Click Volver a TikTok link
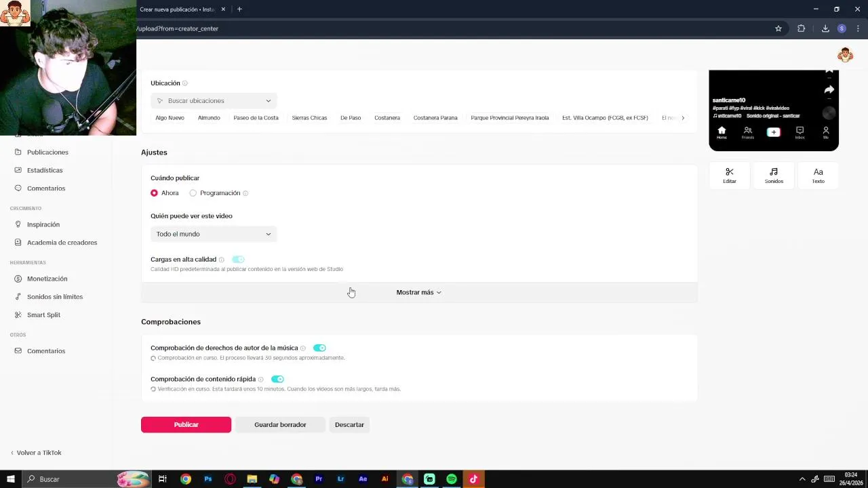868x488 pixels. pyautogui.click(x=35, y=453)
